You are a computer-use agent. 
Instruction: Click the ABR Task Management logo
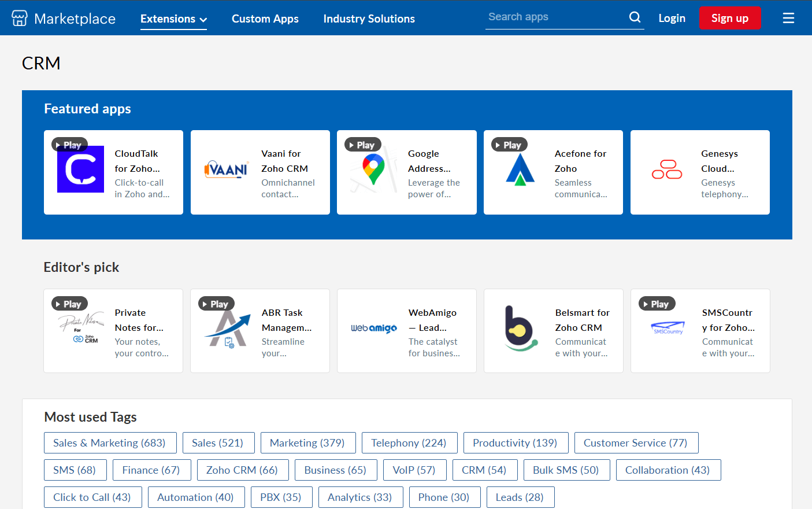pos(227,329)
